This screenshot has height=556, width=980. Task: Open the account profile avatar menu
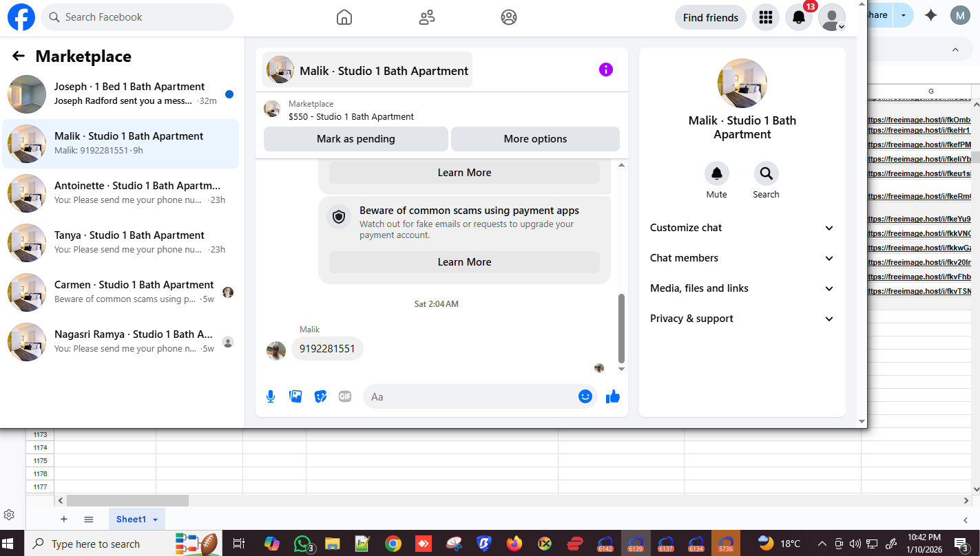click(x=832, y=18)
